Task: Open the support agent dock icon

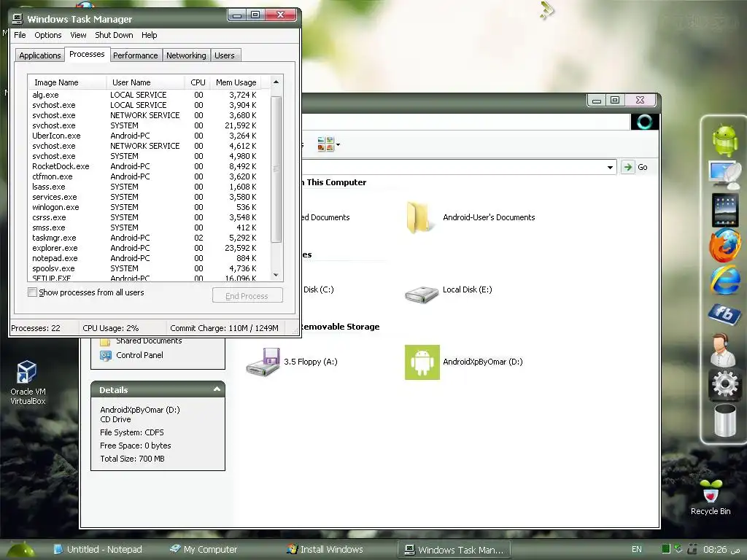Action: tap(723, 349)
